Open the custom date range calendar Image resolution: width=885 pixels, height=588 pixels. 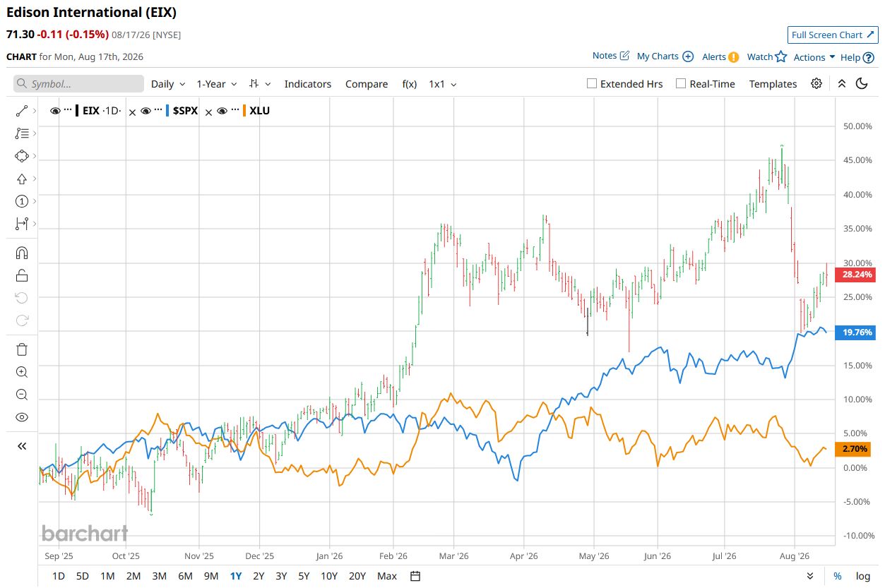[415, 576]
